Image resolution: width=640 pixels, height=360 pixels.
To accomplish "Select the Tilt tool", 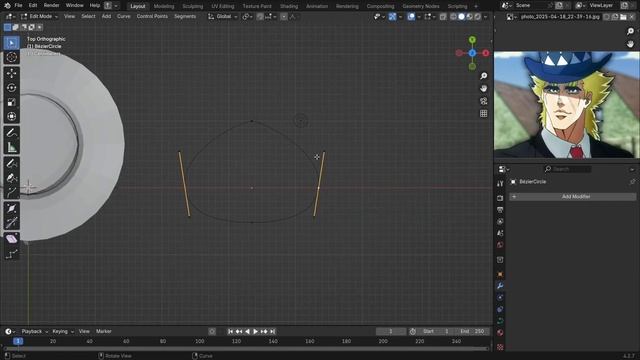I will point(11,222).
